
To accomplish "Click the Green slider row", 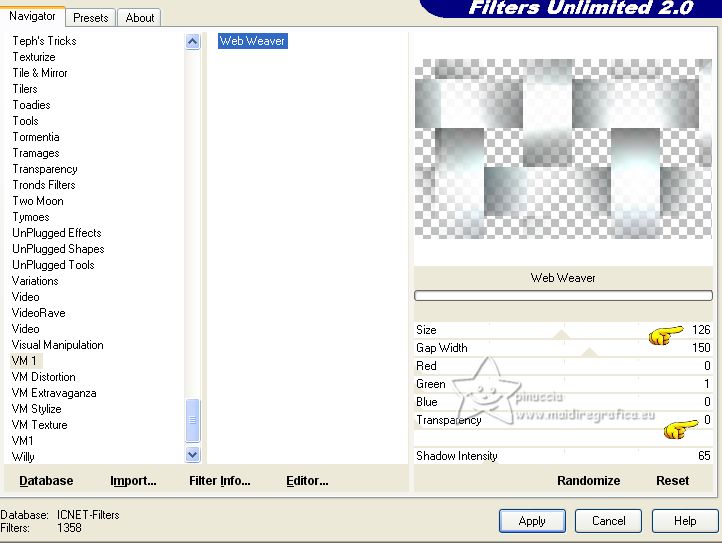I will [563, 384].
